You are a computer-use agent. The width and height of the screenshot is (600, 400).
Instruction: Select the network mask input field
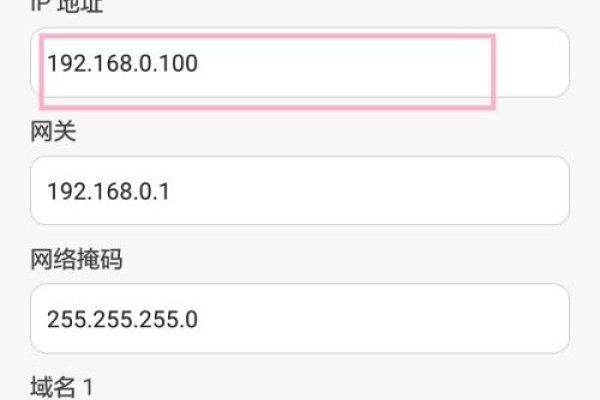tap(300, 318)
